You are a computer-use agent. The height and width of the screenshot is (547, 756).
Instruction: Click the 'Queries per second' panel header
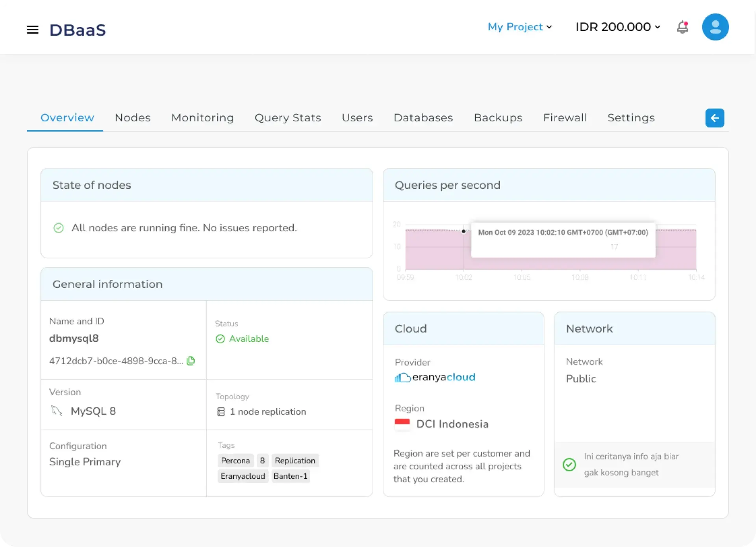(549, 185)
